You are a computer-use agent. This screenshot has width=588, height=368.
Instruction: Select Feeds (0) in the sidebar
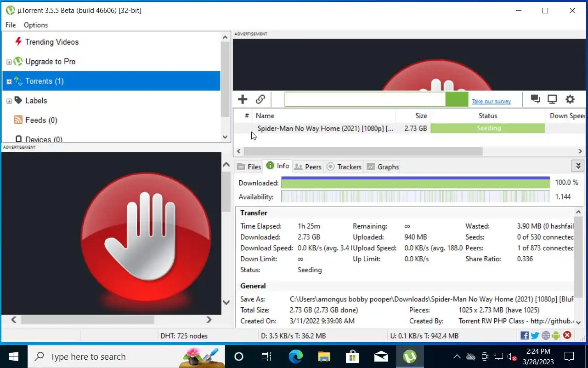click(x=41, y=120)
